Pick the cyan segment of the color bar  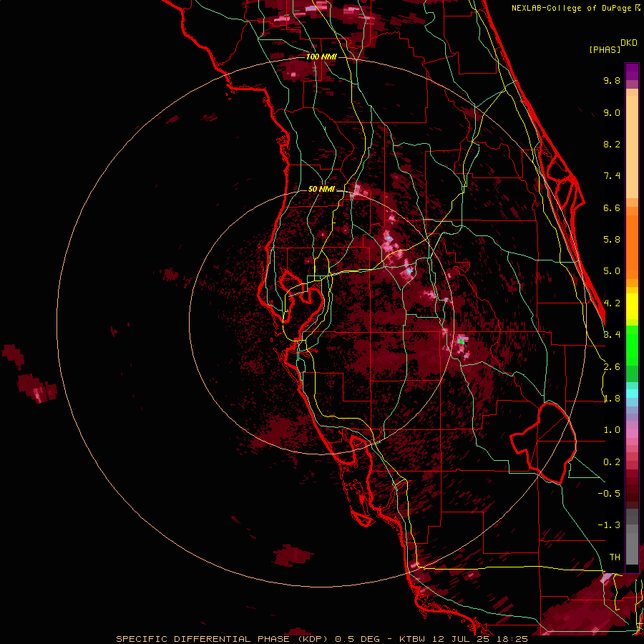pyautogui.click(x=632, y=394)
